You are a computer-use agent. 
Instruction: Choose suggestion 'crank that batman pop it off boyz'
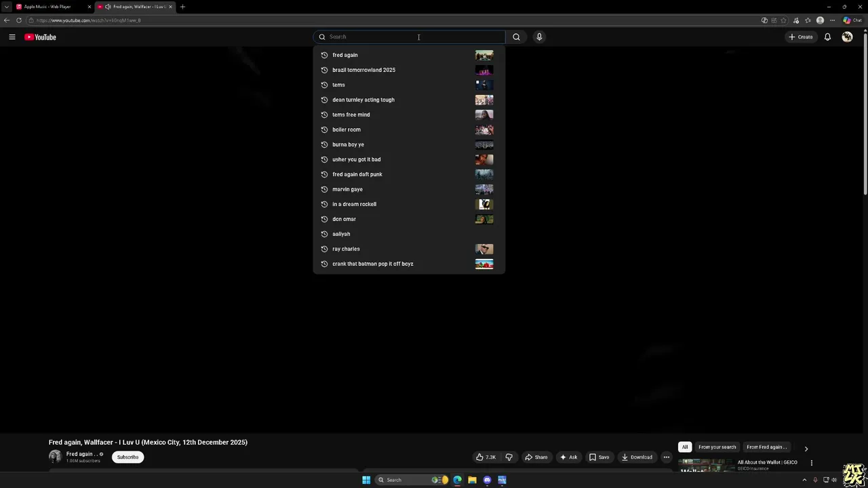pyautogui.click(x=409, y=264)
